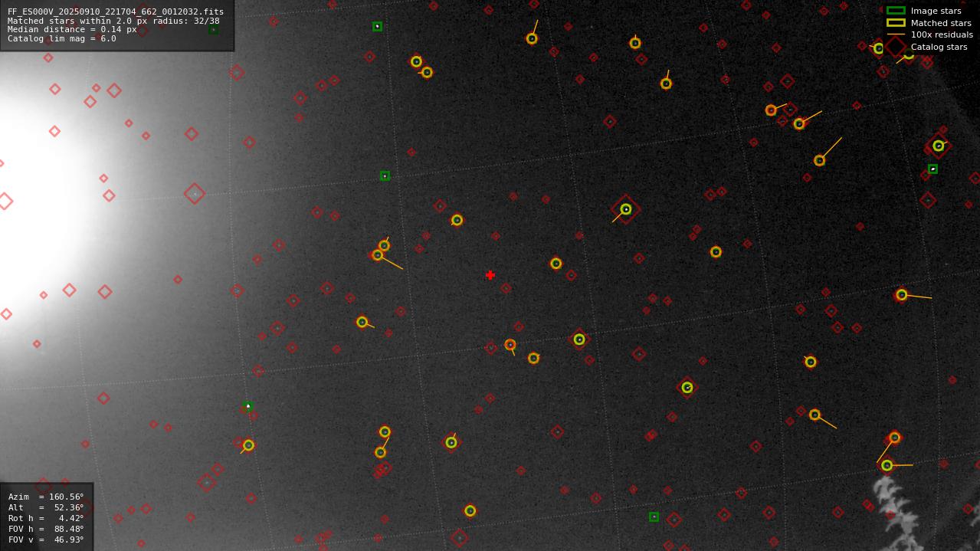Click the 'Rot h = 4.42°' readout
The height and width of the screenshot is (551, 980).
[46, 518]
